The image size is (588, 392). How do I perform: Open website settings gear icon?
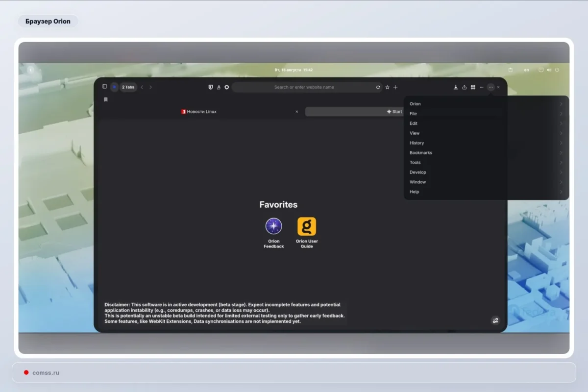(226, 87)
